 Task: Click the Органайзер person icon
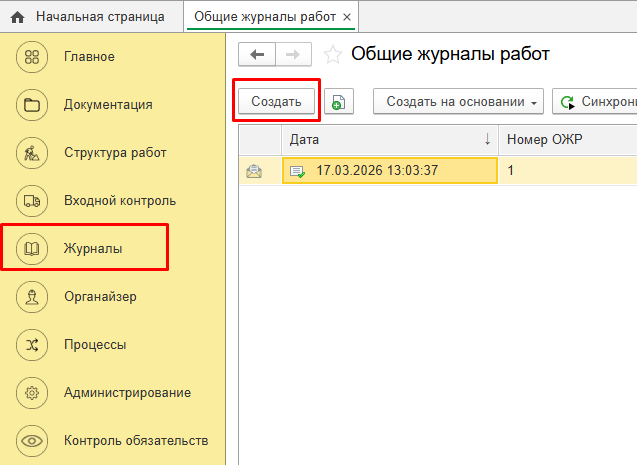[x=33, y=296]
